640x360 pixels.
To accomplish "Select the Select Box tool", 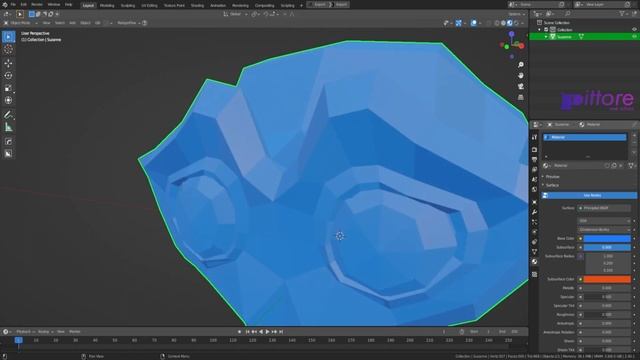I will pos(8,37).
